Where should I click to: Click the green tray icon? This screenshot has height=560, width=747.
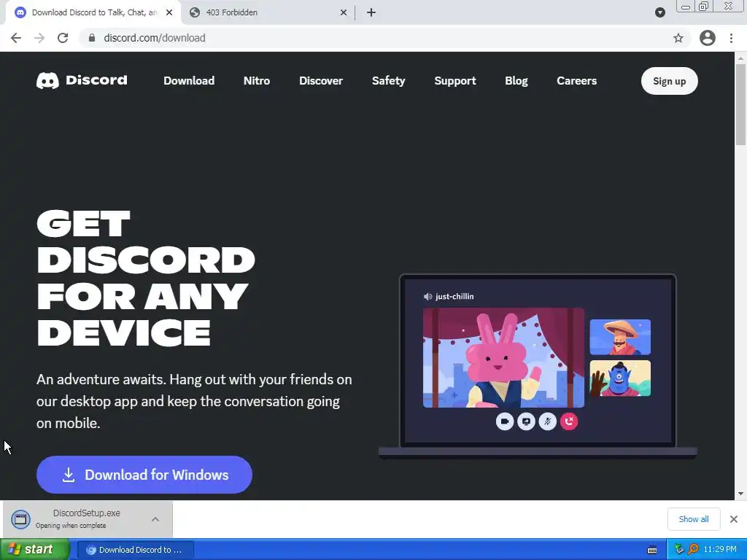pos(679,550)
